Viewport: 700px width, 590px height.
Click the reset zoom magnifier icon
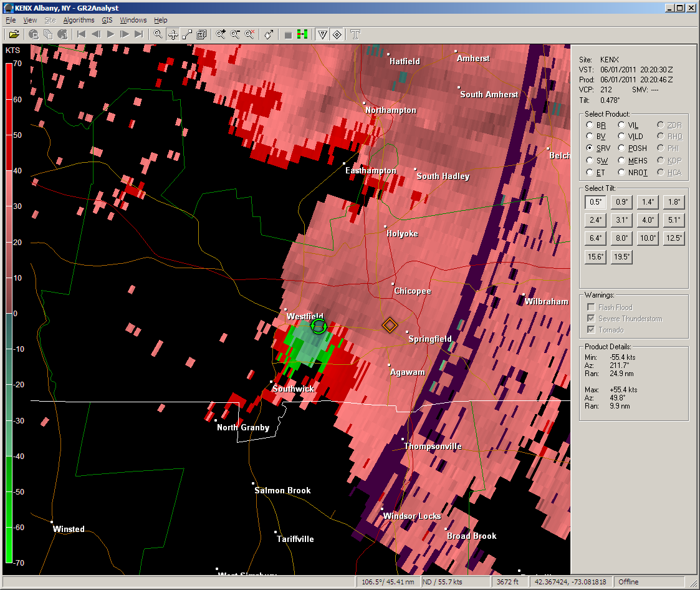pyautogui.click(x=249, y=34)
